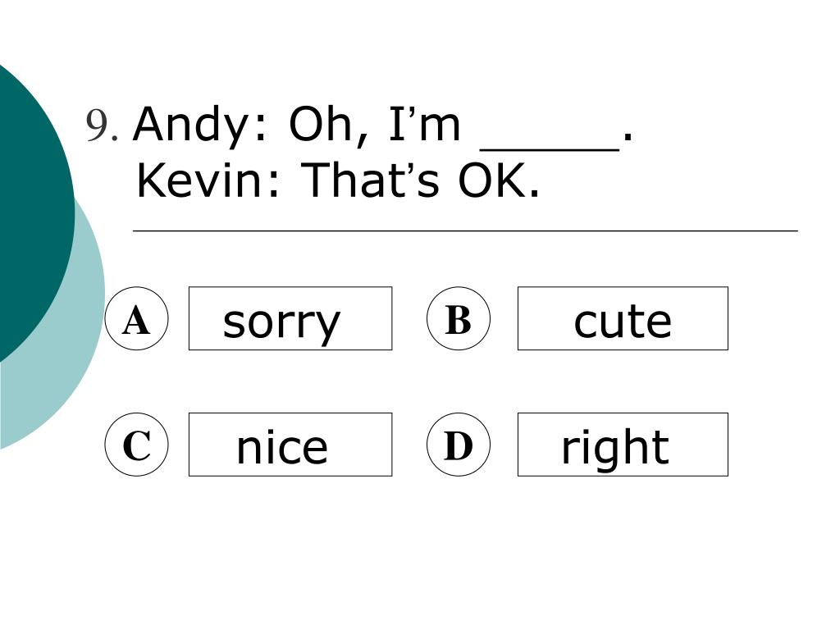
Task: Choose the "cute" answer box
Action: click(x=623, y=318)
